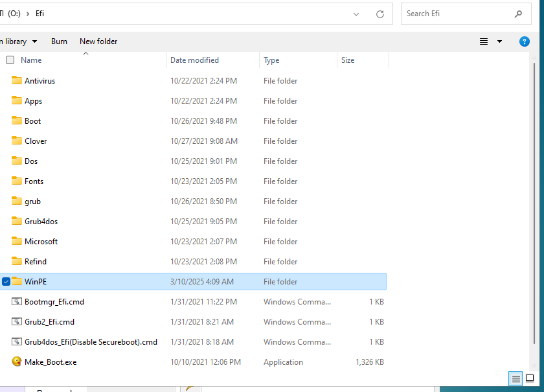This screenshot has height=392, width=544.
Task: Click the Boot folder date 10/26/2021 9:48 PM
Action: pyautogui.click(x=203, y=121)
